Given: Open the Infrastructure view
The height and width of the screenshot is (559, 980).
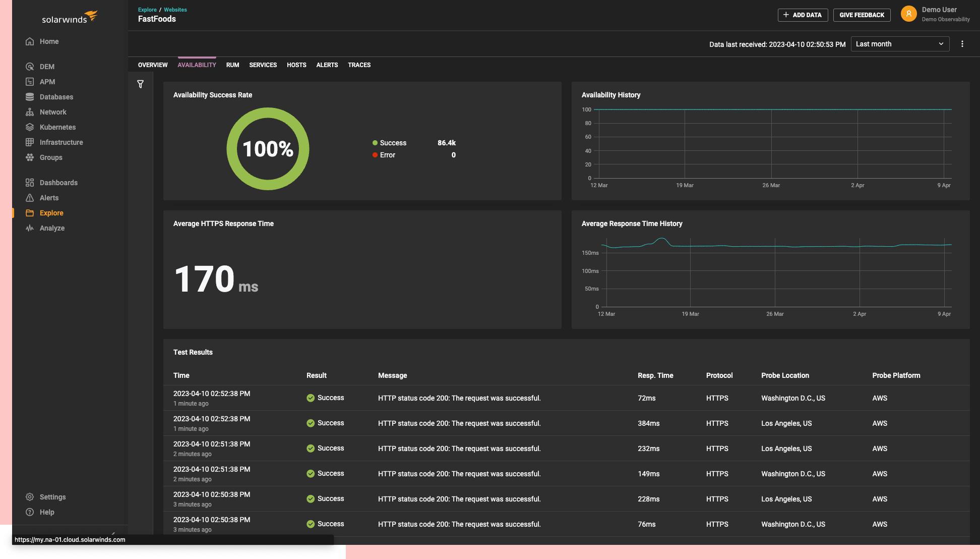Looking at the screenshot, I should pos(61,142).
